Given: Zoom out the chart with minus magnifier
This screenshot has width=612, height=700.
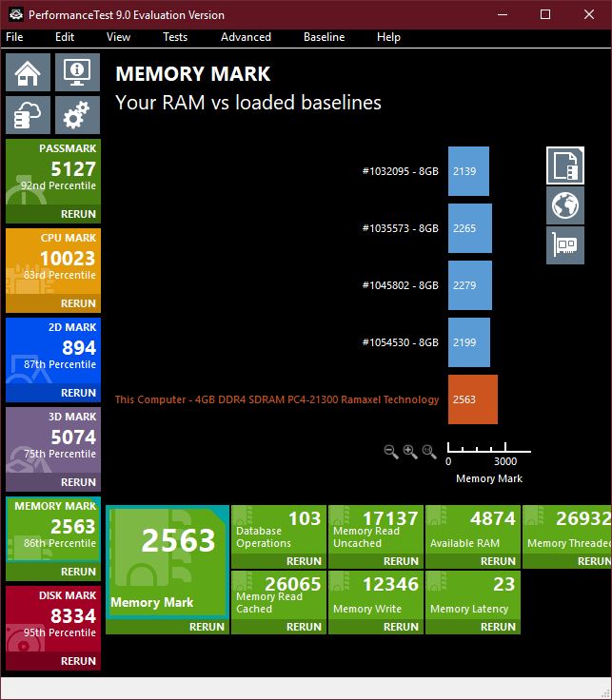Looking at the screenshot, I should 391,452.
